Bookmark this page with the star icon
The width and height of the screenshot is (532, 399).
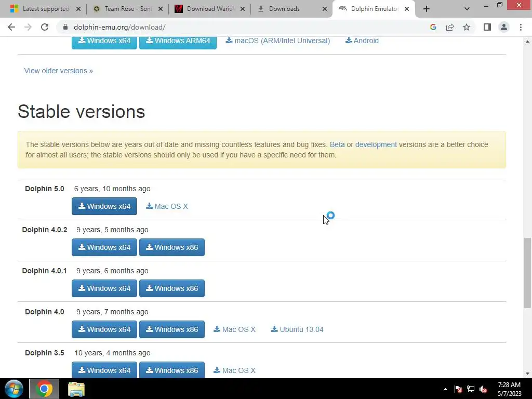tap(467, 27)
